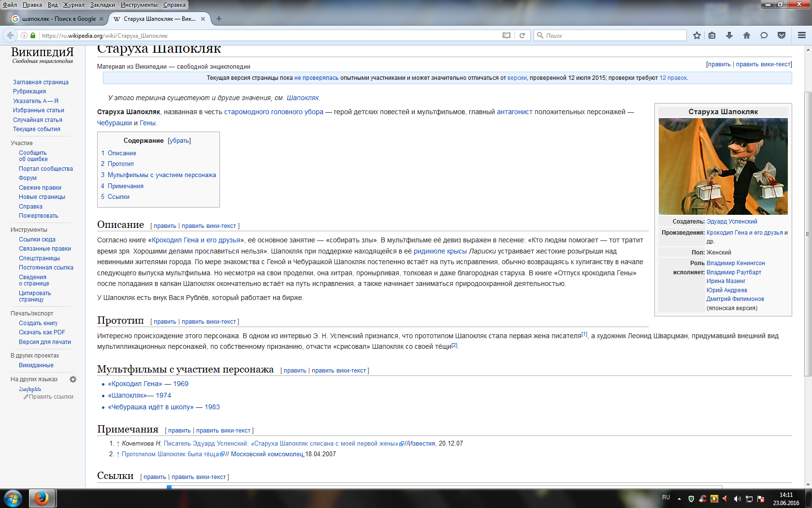Toggle reader view icon in address bar

[x=506, y=35]
